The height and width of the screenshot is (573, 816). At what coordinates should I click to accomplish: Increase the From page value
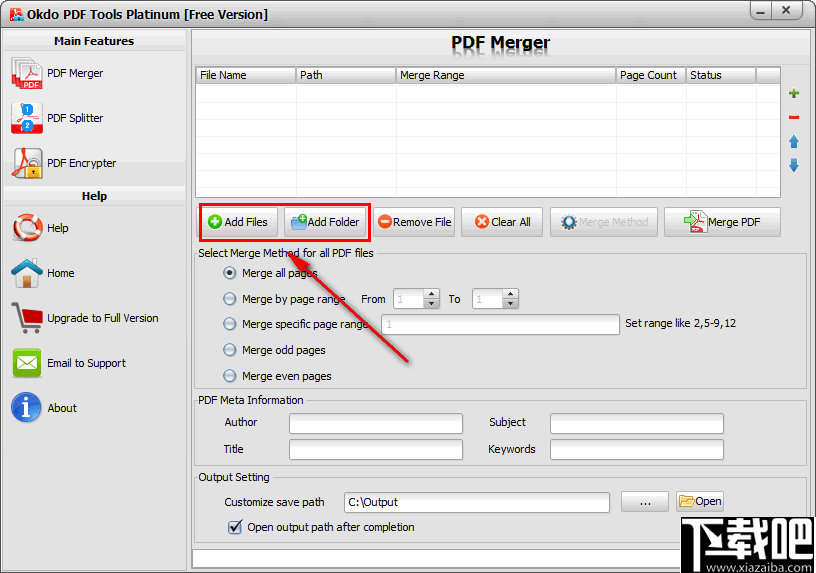[431, 295]
